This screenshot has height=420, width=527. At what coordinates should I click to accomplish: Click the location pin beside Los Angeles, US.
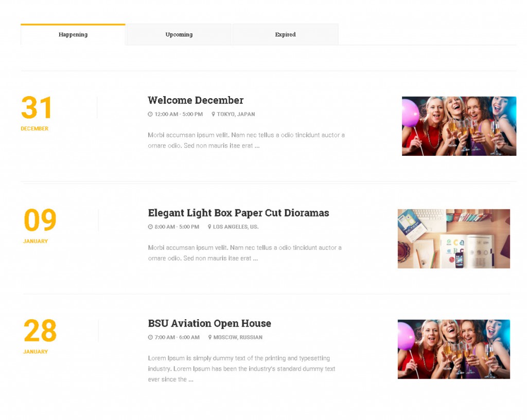tap(209, 227)
